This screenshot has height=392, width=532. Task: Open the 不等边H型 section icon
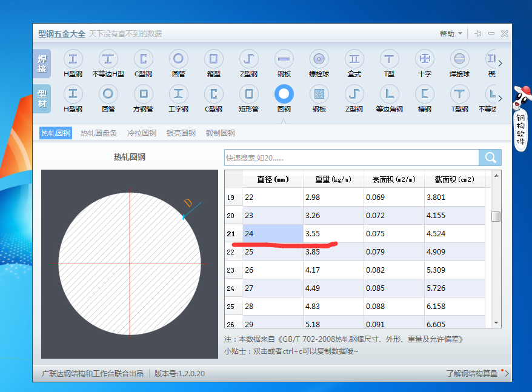coord(108,64)
